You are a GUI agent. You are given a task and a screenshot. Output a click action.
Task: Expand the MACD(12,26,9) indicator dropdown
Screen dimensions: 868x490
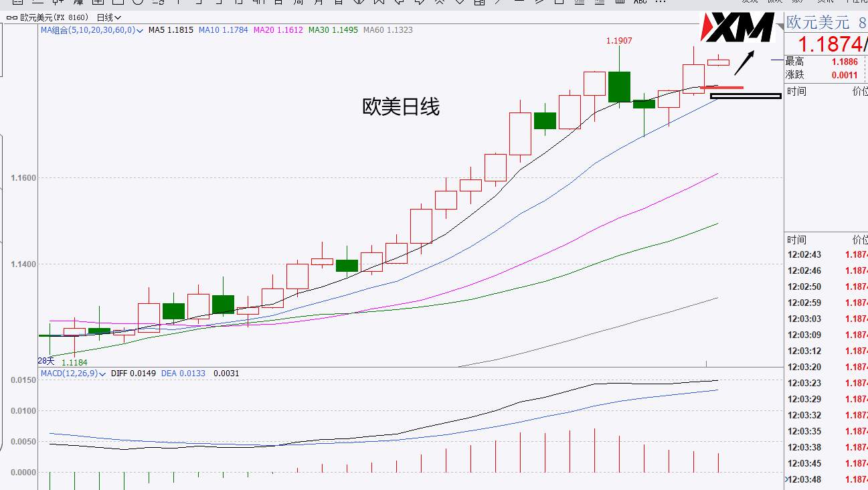tap(73, 373)
